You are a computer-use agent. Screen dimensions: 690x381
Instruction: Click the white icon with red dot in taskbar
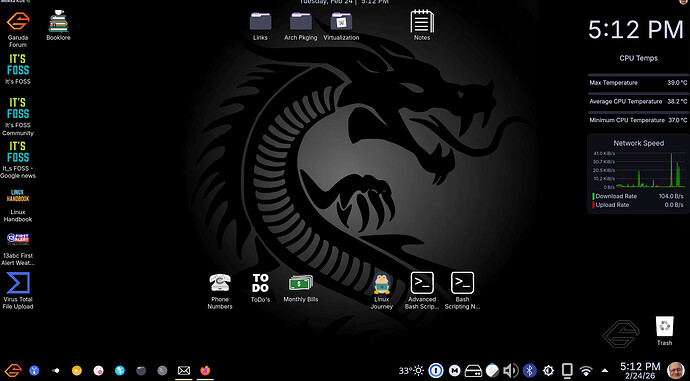point(98,370)
